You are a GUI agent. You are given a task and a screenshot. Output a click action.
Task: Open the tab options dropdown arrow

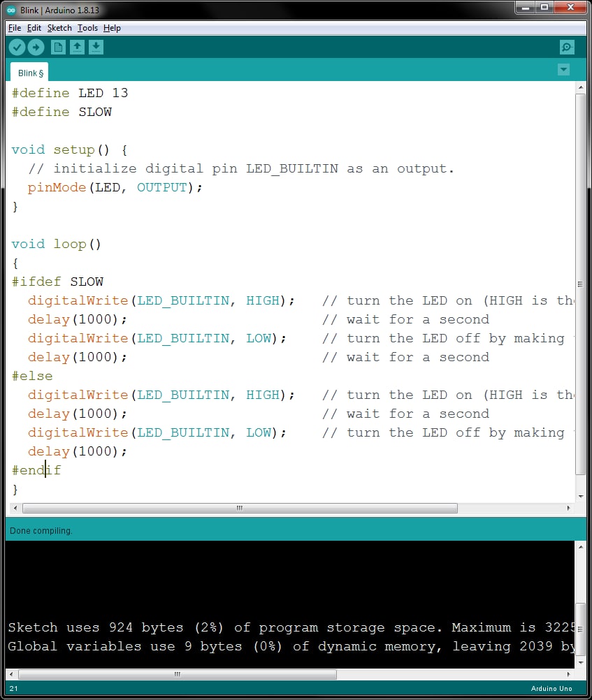click(564, 69)
